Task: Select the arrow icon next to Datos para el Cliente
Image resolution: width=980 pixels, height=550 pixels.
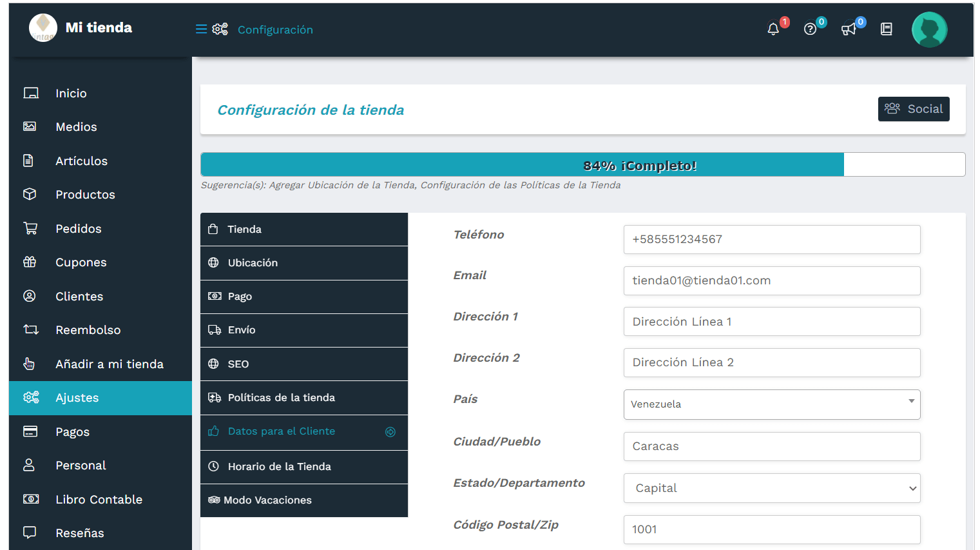Action: 390,432
